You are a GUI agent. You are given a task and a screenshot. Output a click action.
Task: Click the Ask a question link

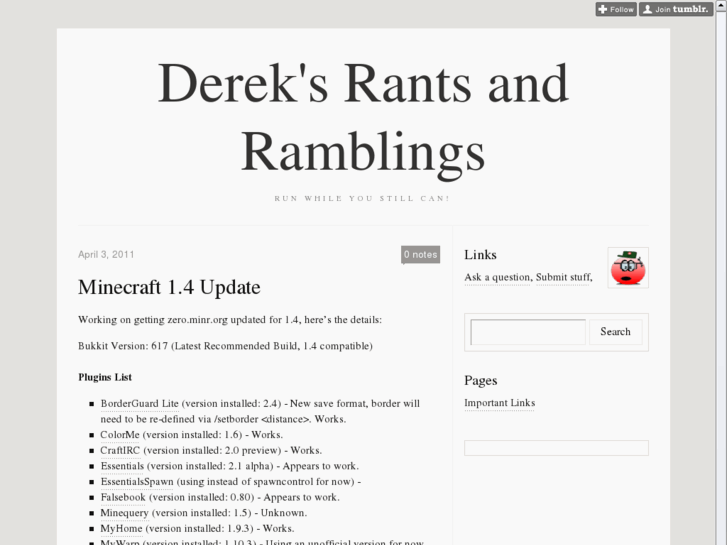tap(497, 277)
